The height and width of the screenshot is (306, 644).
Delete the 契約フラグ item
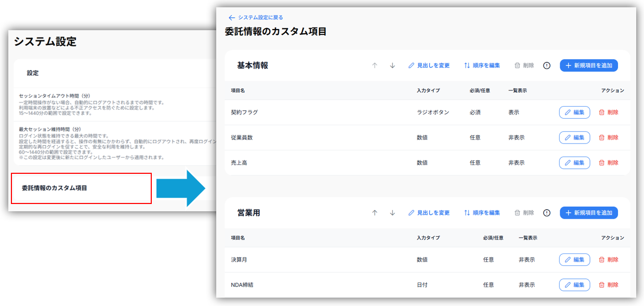click(609, 112)
